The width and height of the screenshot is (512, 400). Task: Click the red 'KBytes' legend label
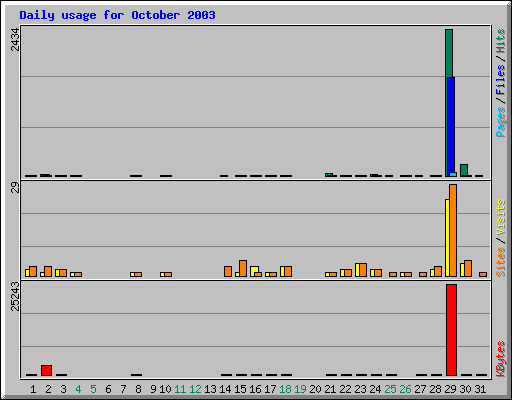click(x=500, y=359)
